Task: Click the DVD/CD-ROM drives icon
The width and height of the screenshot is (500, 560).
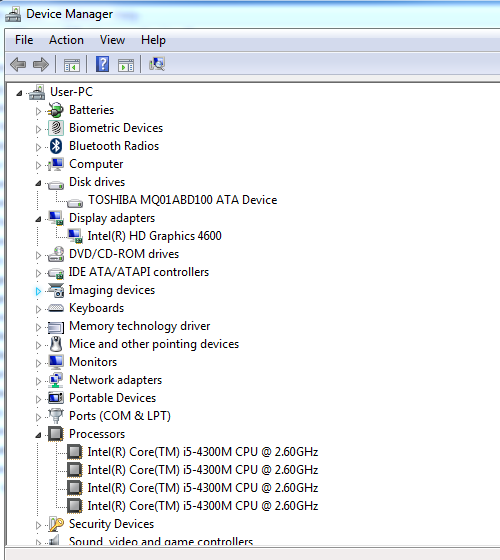Action: 56,254
